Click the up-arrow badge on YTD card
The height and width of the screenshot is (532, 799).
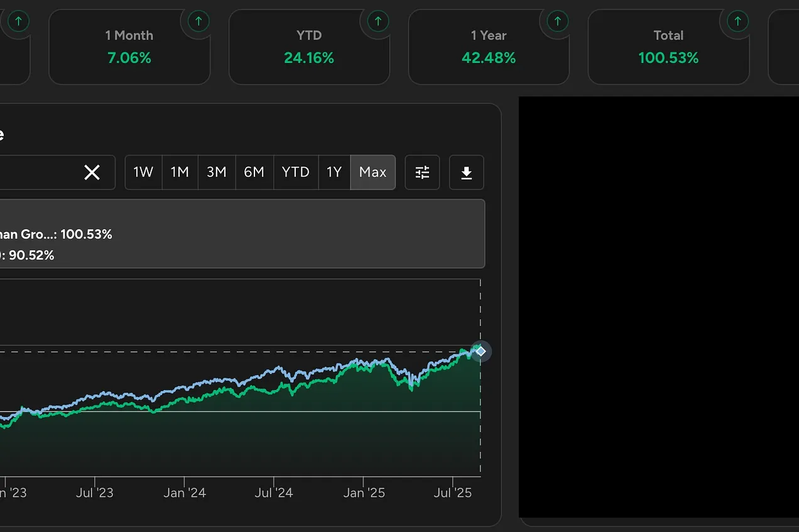coord(378,21)
